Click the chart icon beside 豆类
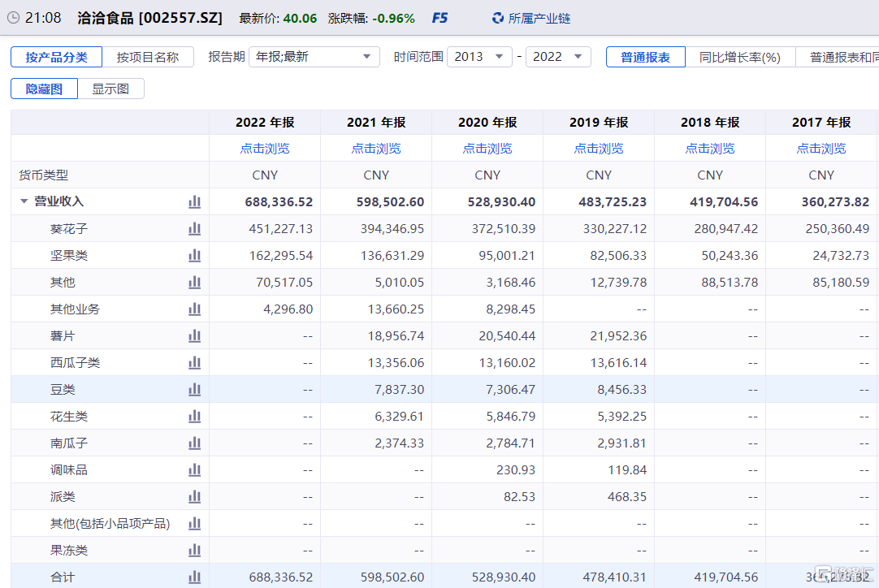Viewport: 879px width, 588px height. point(194,390)
